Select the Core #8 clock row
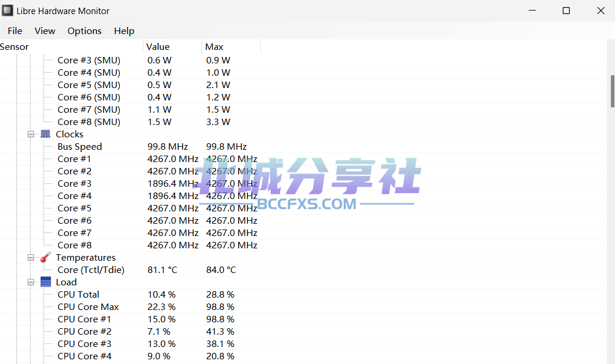The height and width of the screenshot is (364, 615). [303, 245]
